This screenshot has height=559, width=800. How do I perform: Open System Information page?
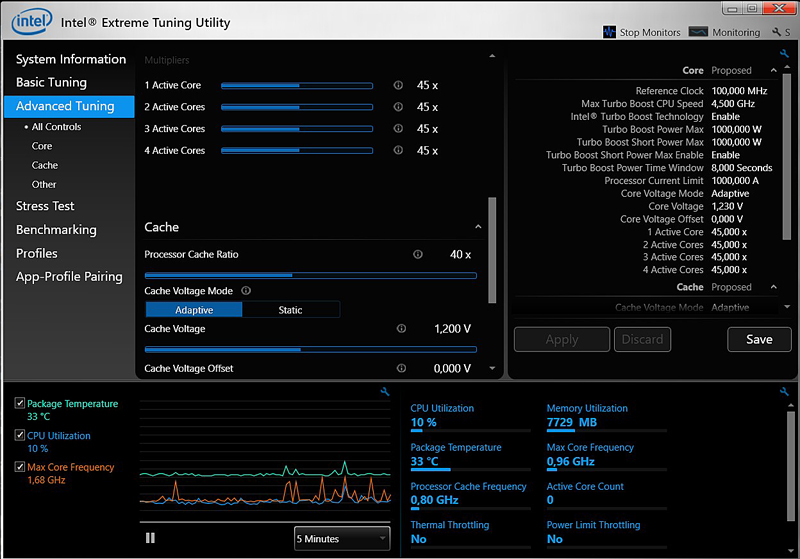click(x=71, y=59)
